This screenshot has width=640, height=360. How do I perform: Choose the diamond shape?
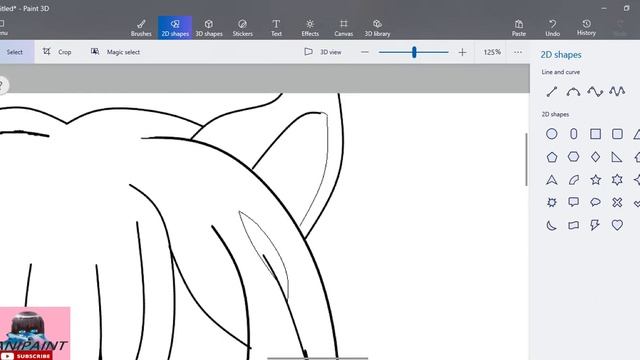[x=596, y=157]
